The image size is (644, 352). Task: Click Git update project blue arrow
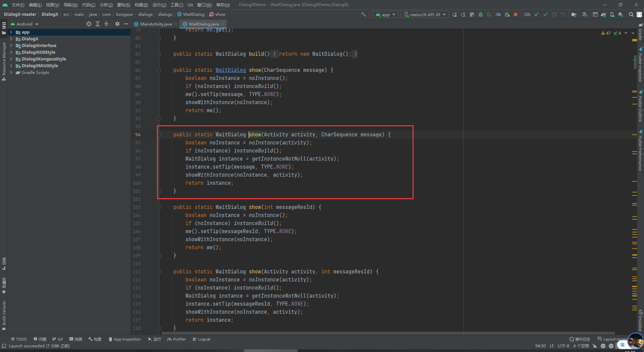click(x=537, y=14)
